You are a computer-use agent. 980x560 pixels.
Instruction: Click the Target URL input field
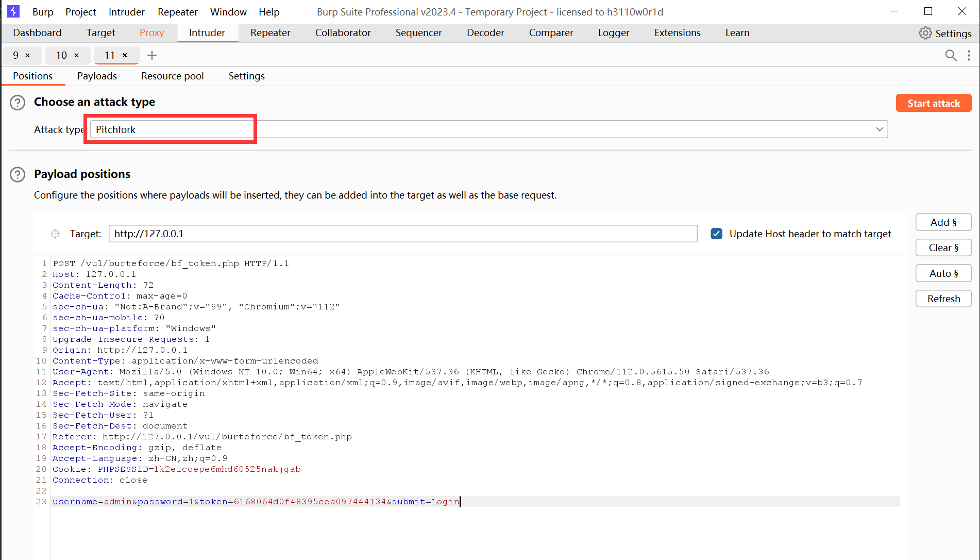point(402,234)
